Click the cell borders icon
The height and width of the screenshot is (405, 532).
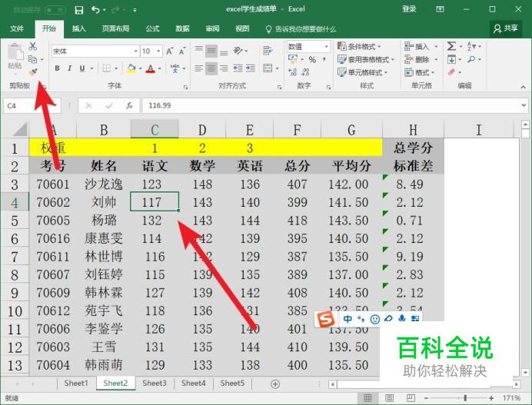click(x=107, y=68)
